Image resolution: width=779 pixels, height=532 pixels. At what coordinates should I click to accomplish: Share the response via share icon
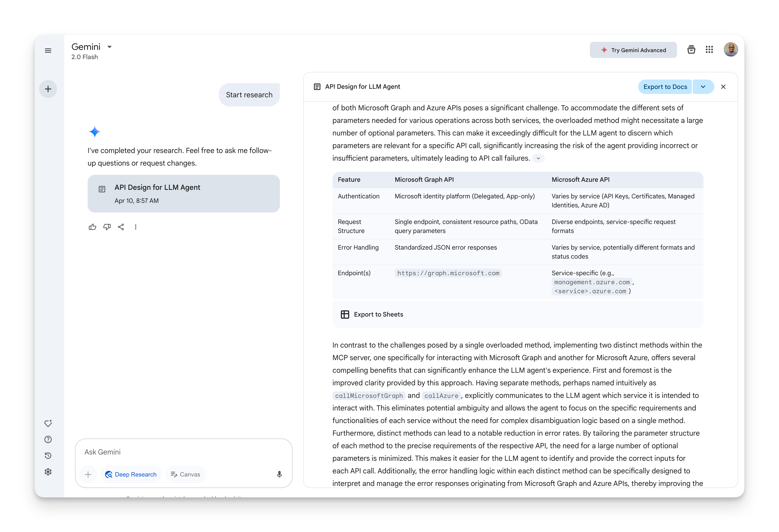pyautogui.click(x=121, y=227)
